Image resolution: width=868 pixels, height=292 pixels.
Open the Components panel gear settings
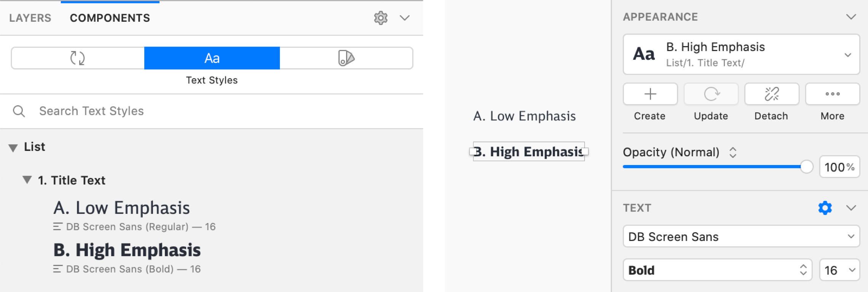[380, 18]
